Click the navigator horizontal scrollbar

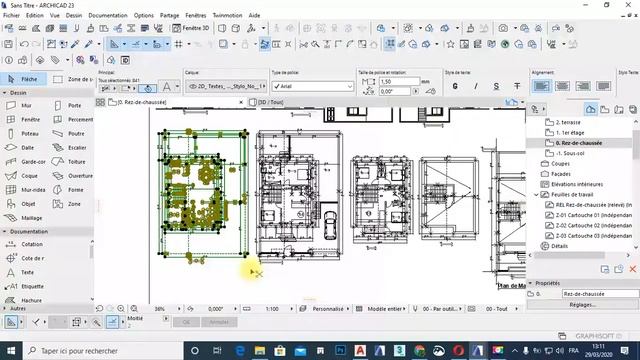click(x=569, y=255)
